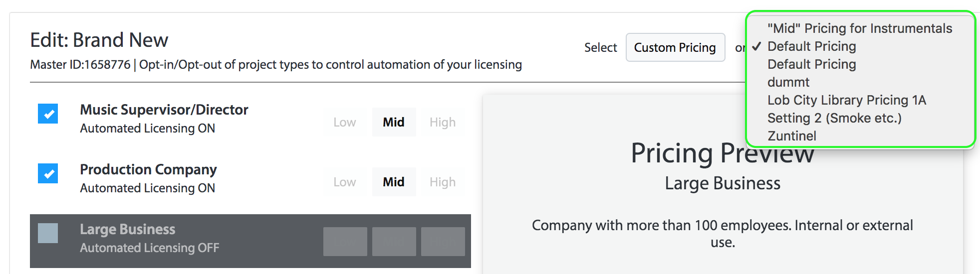The width and height of the screenshot is (980, 274).
Task: Click the Custom Pricing button
Action: tap(675, 47)
